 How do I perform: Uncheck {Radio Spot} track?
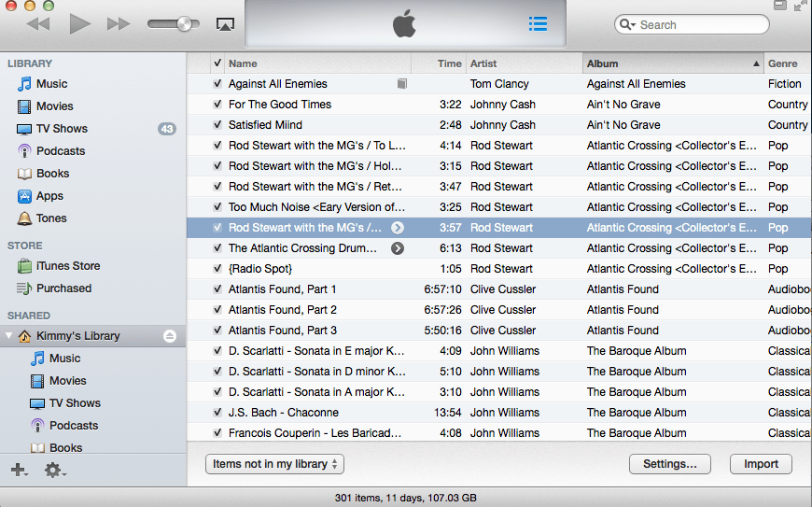[217, 268]
